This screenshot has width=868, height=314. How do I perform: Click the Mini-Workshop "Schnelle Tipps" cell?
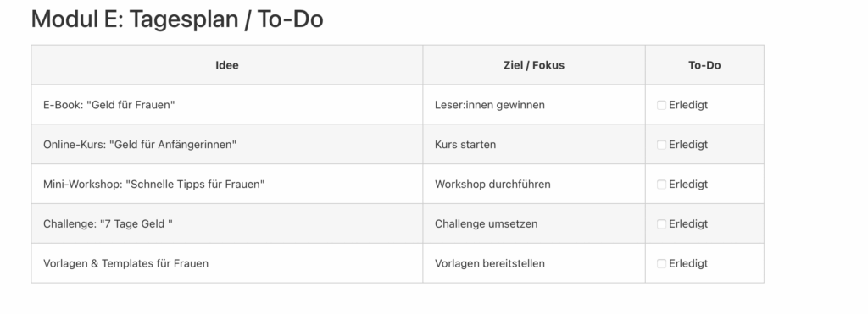227,185
